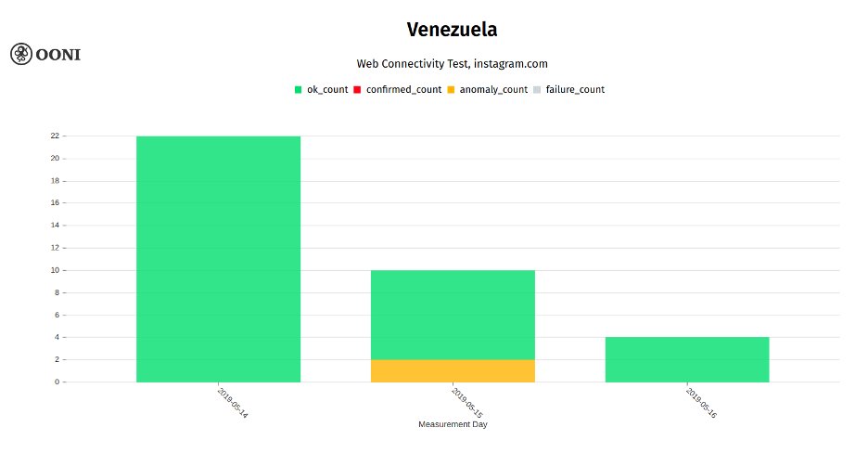
Task: Click the green bar for 2019-05-16
Action: 687,359
